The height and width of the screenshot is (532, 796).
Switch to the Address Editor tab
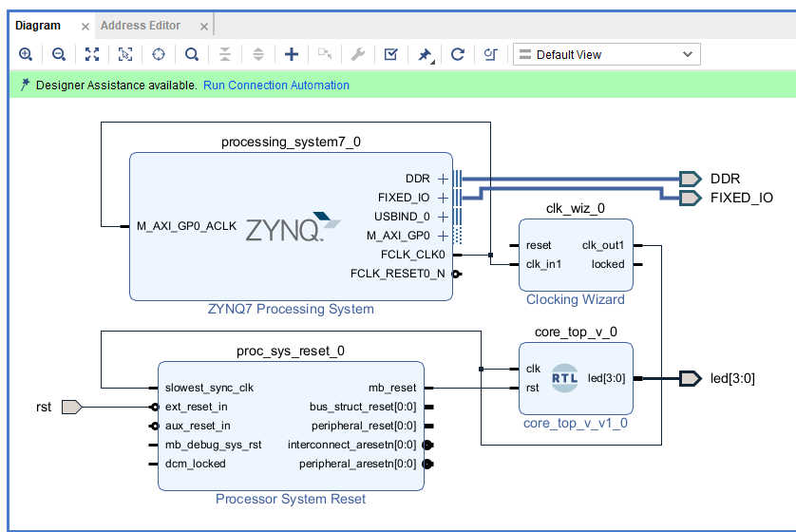point(141,26)
